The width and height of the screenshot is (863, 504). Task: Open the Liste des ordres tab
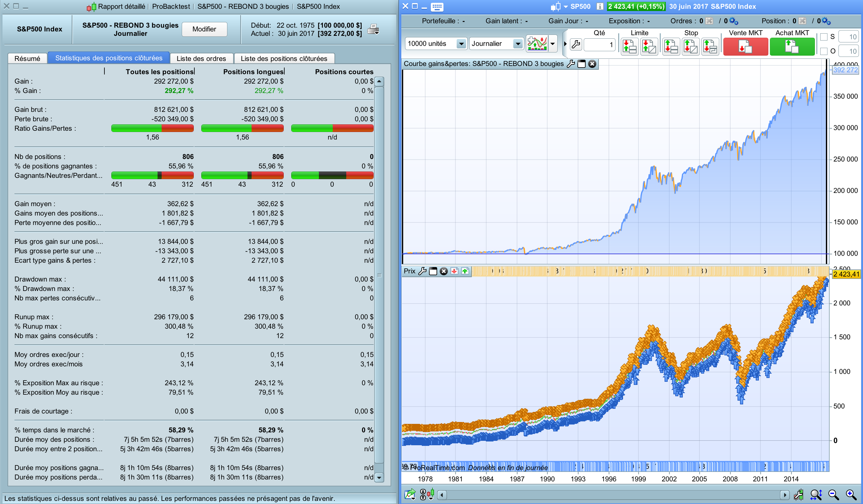point(201,58)
